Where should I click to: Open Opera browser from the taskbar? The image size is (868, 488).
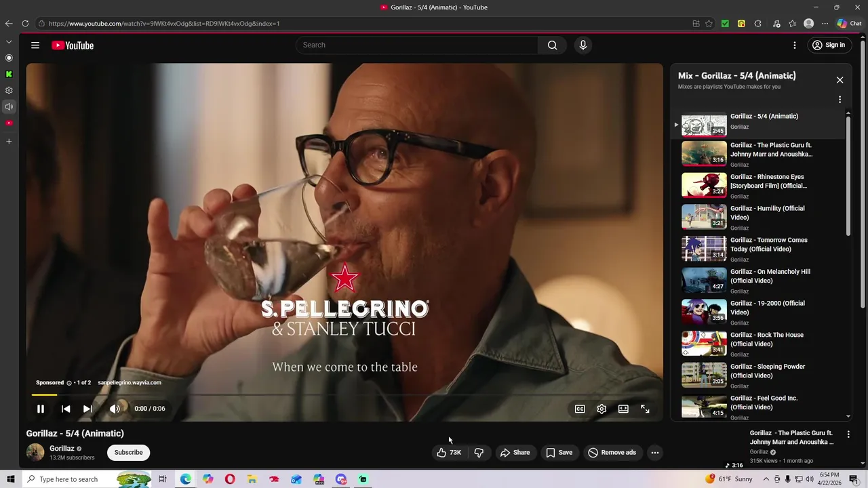pos(230,479)
